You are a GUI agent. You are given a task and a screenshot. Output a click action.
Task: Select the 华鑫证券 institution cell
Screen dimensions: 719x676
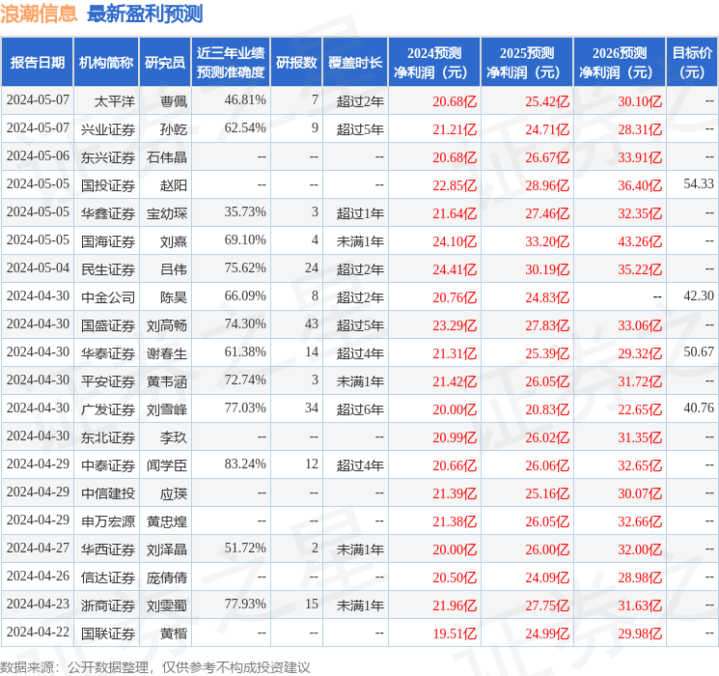[x=108, y=213]
